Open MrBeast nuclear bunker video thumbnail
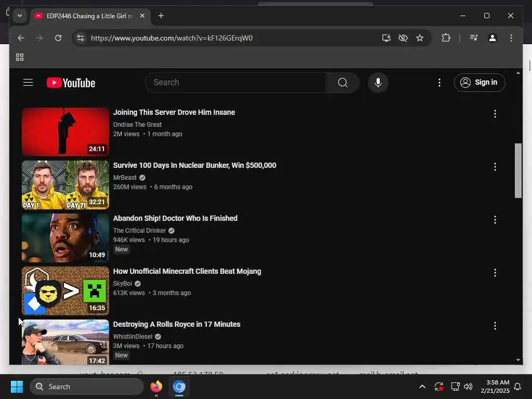The width and height of the screenshot is (532, 399). coord(65,185)
